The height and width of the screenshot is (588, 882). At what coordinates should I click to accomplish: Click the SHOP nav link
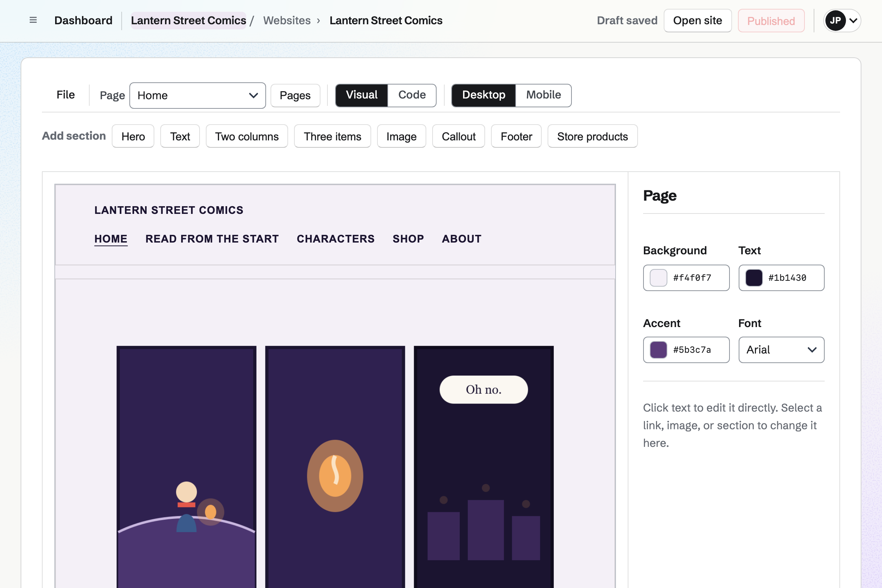click(x=408, y=239)
